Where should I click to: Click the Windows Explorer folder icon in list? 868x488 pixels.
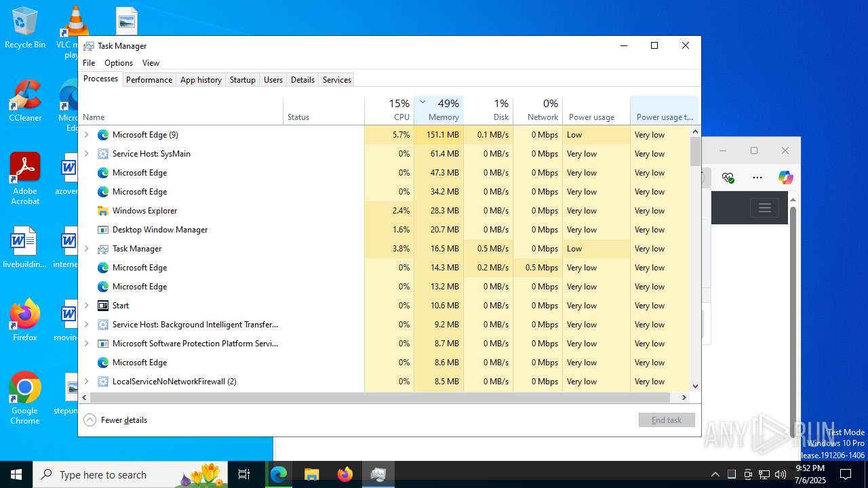point(103,211)
